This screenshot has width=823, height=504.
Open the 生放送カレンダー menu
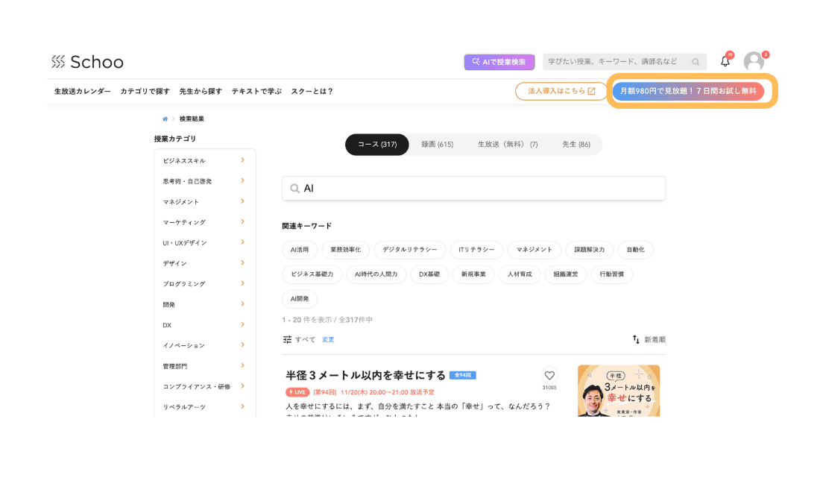click(x=82, y=91)
